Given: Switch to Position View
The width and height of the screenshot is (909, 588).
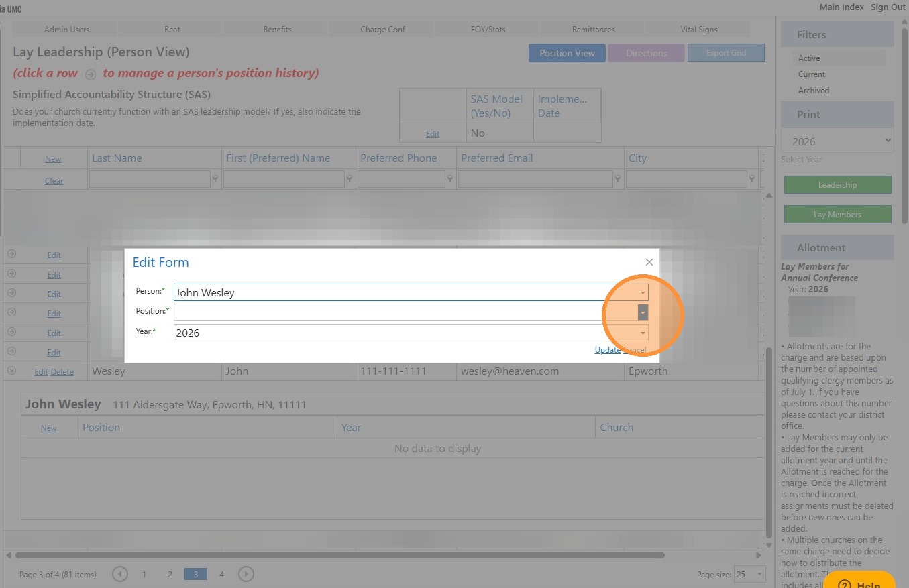Looking at the screenshot, I should [x=567, y=53].
